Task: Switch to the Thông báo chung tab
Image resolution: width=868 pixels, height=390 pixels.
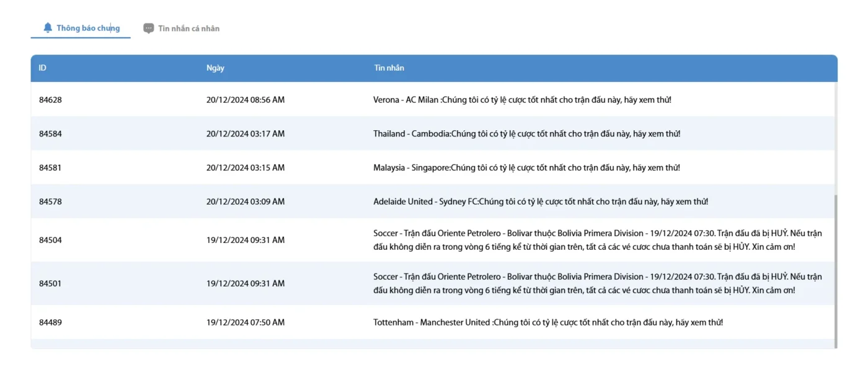Action: point(81,28)
